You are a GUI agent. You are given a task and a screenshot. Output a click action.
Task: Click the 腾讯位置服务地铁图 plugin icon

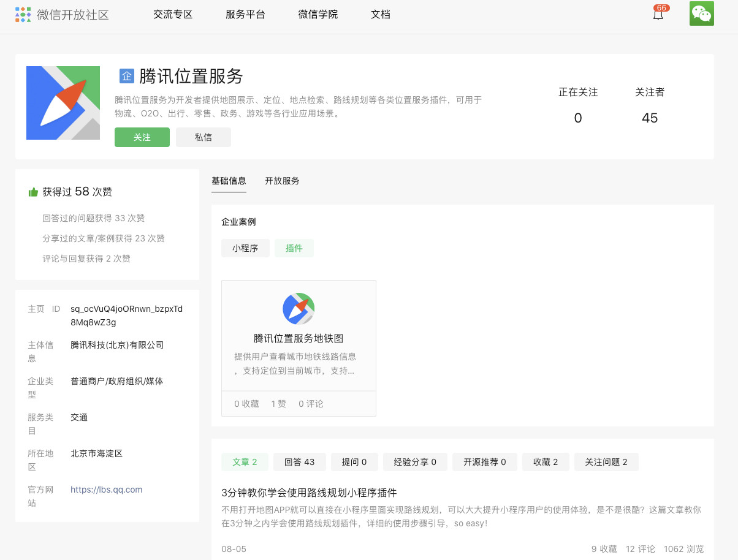[299, 308]
